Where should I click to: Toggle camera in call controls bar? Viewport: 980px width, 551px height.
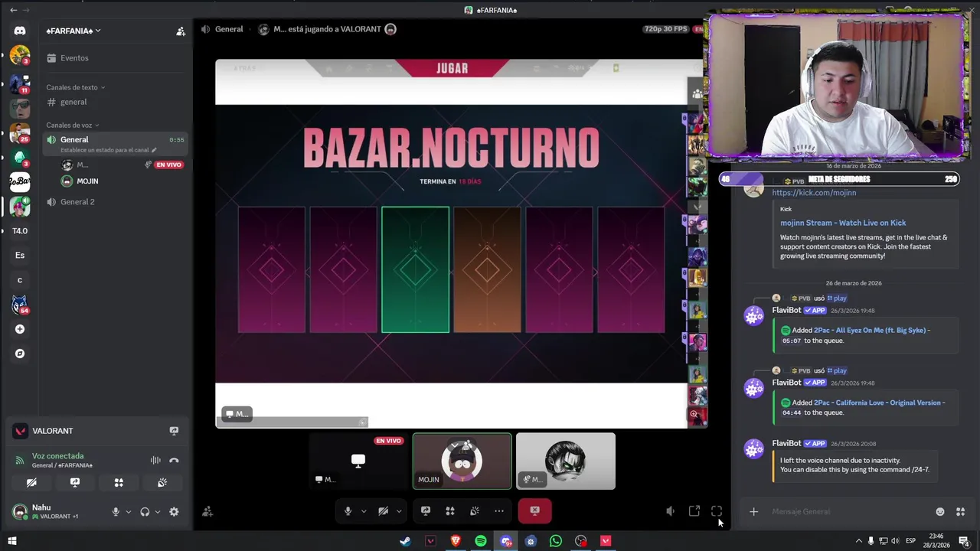[383, 511]
